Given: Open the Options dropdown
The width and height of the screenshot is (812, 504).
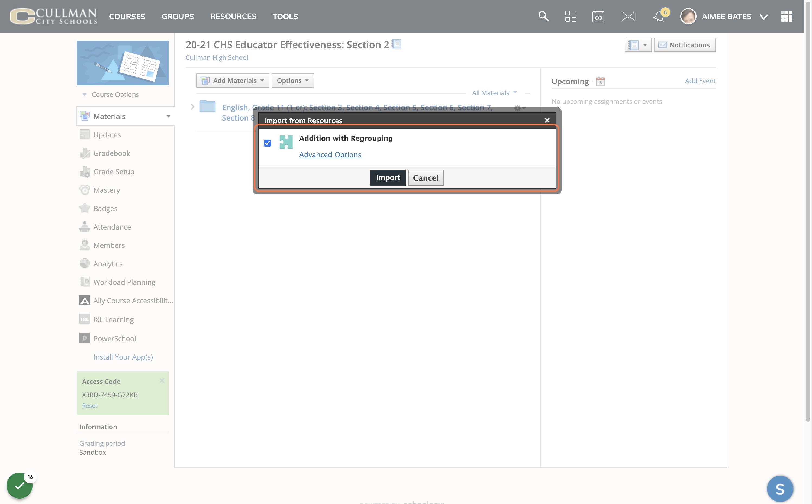Looking at the screenshot, I should point(293,81).
